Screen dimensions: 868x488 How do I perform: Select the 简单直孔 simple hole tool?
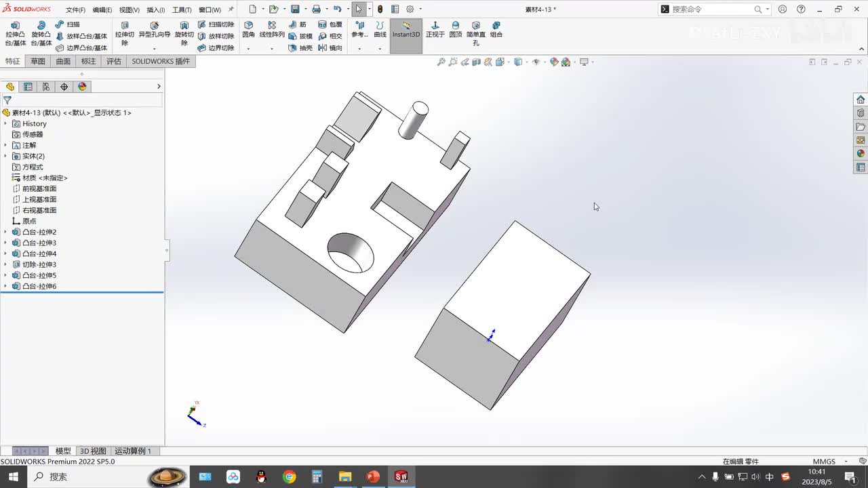(476, 34)
